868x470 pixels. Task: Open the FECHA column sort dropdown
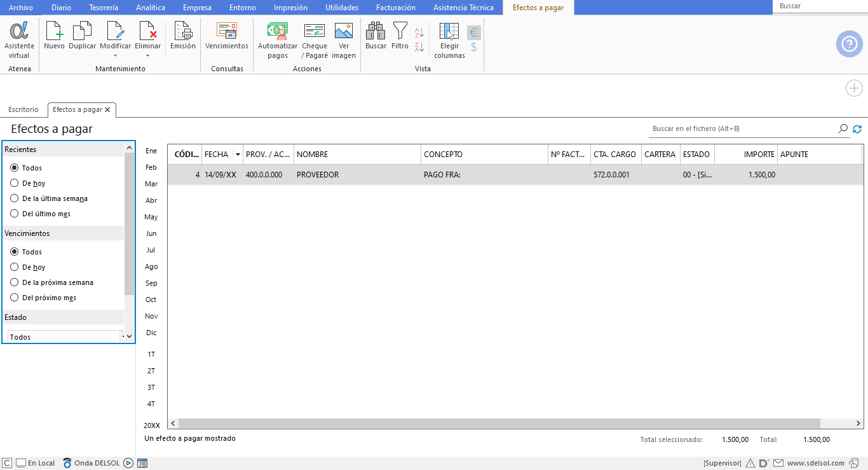pos(238,155)
